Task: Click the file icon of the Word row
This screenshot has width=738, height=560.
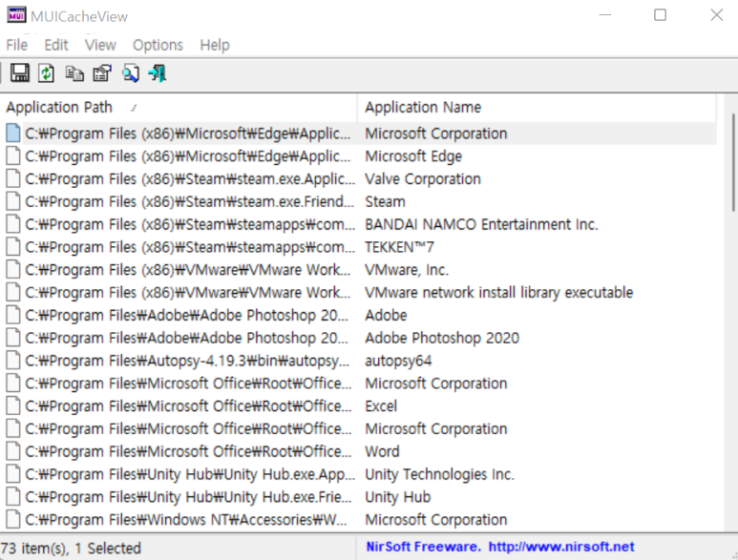Action: click(x=13, y=451)
